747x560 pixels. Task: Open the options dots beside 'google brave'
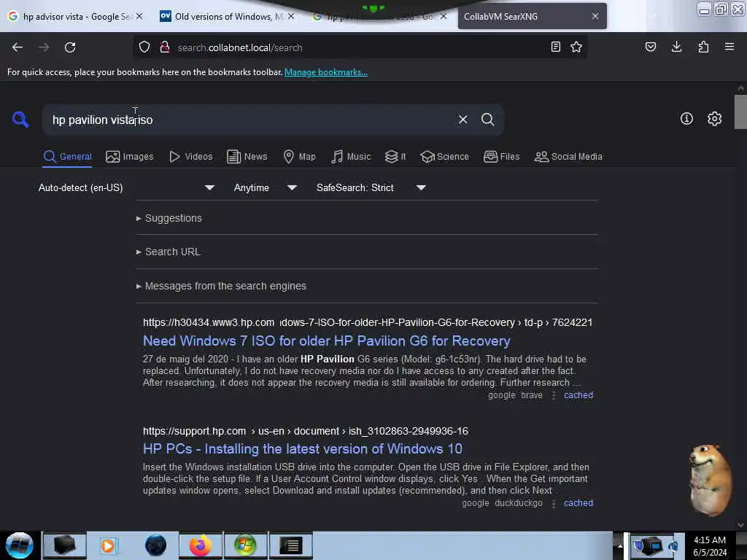click(553, 395)
